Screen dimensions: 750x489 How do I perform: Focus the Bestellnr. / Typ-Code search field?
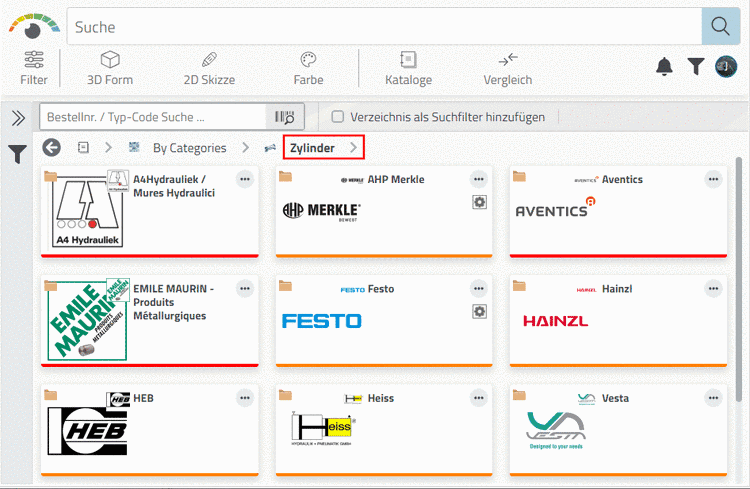coord(153,117)
